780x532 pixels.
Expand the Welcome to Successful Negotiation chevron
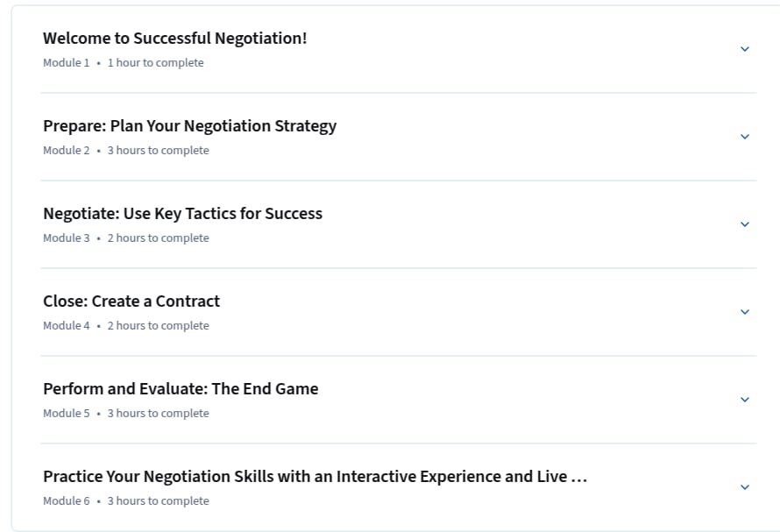[745, 49]
